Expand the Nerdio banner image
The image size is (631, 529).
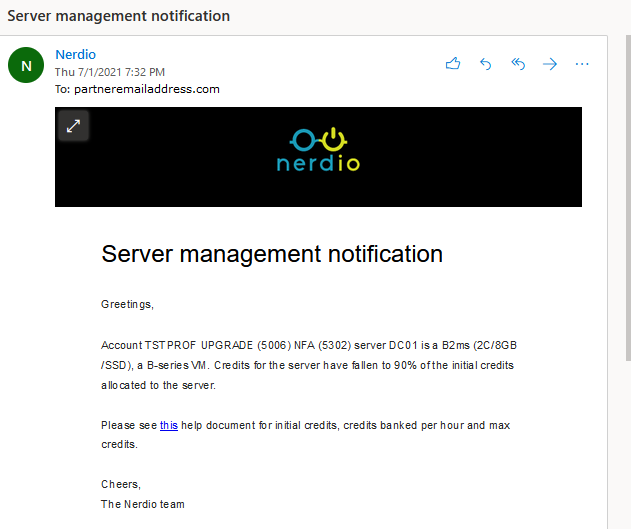(73, 126)
